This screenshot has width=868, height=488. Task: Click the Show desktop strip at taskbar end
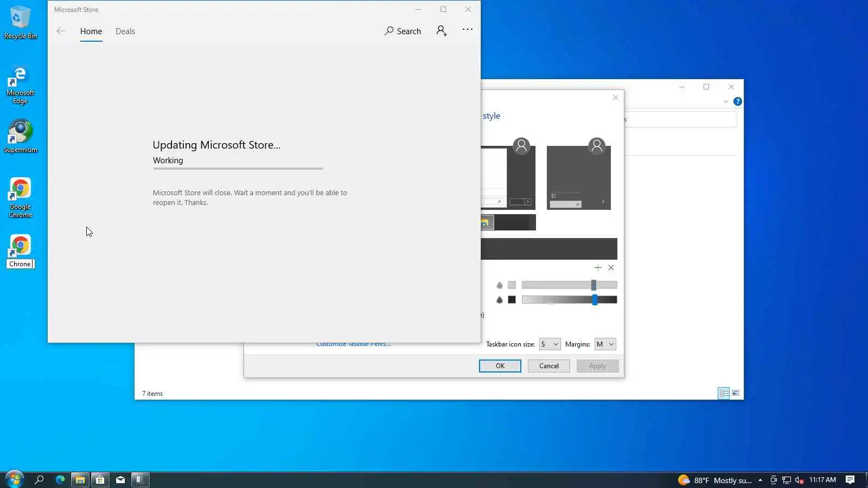point(866,480)
